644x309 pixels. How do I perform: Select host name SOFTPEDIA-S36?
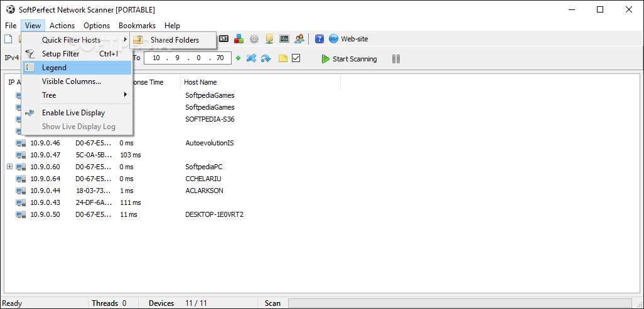210,119
